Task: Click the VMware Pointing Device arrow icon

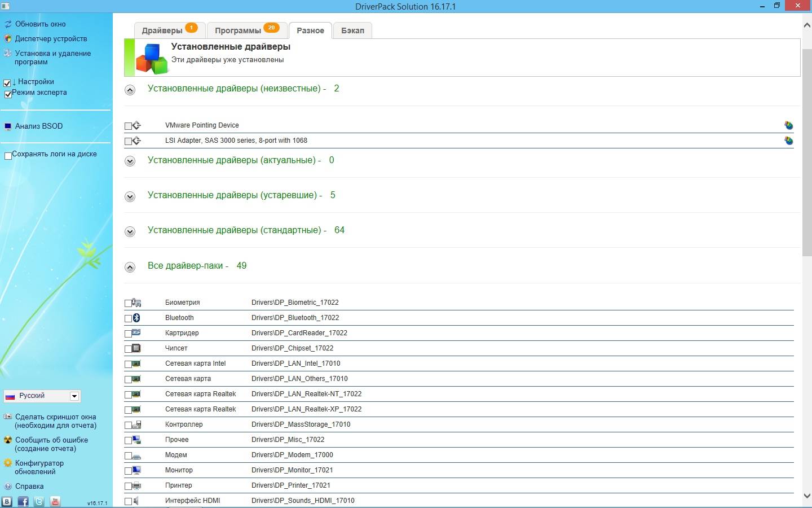Action: [x=136, y=125]
